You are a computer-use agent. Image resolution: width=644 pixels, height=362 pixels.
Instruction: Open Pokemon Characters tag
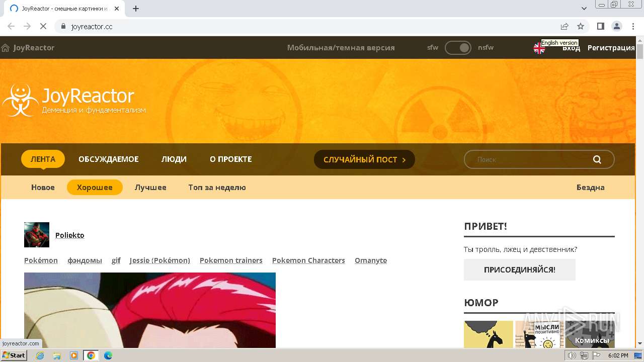tap(308, 260)
